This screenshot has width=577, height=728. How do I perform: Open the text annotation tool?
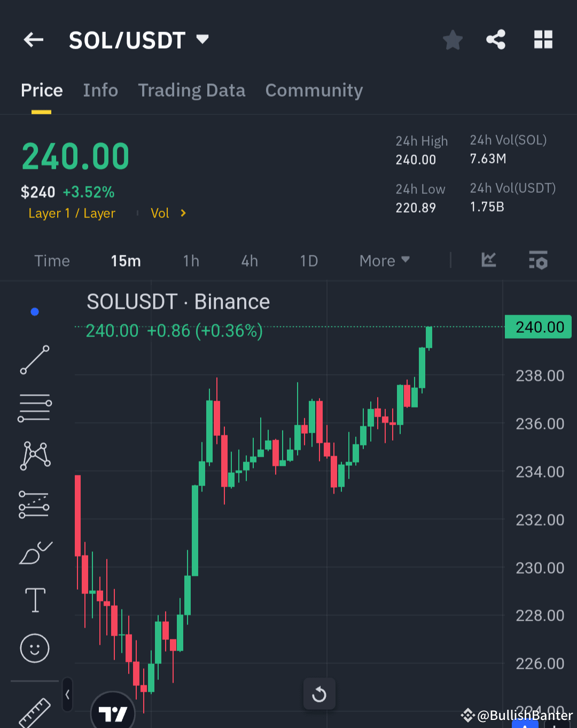tap(34, 600)
